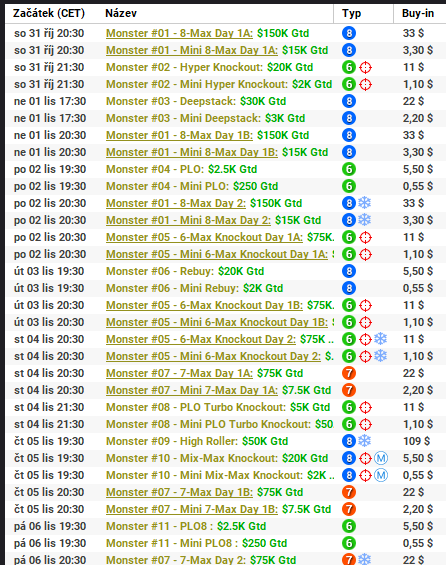Select the Monster #11 - PLO8 tournament row
446x565 pixels.
[226, 526]
